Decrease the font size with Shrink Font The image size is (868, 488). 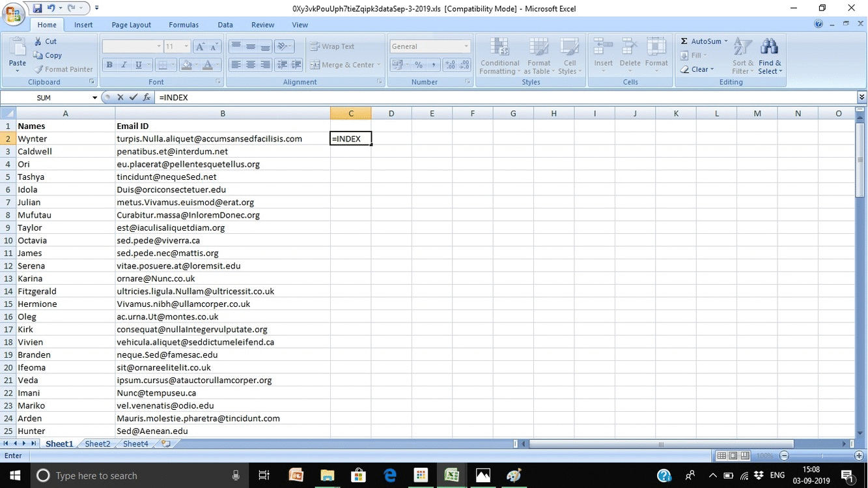214,46
